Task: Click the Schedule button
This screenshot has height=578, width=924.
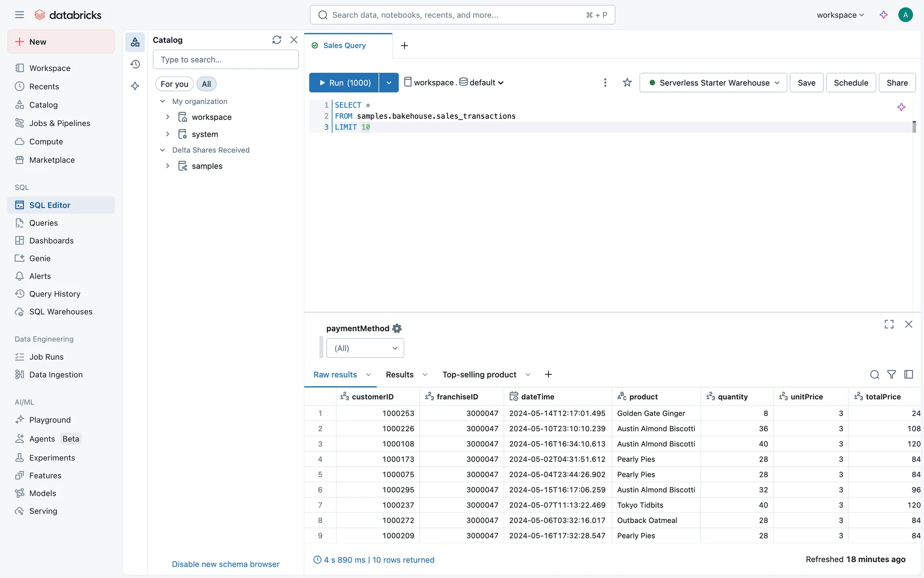Action: click(x=850, y=83)
